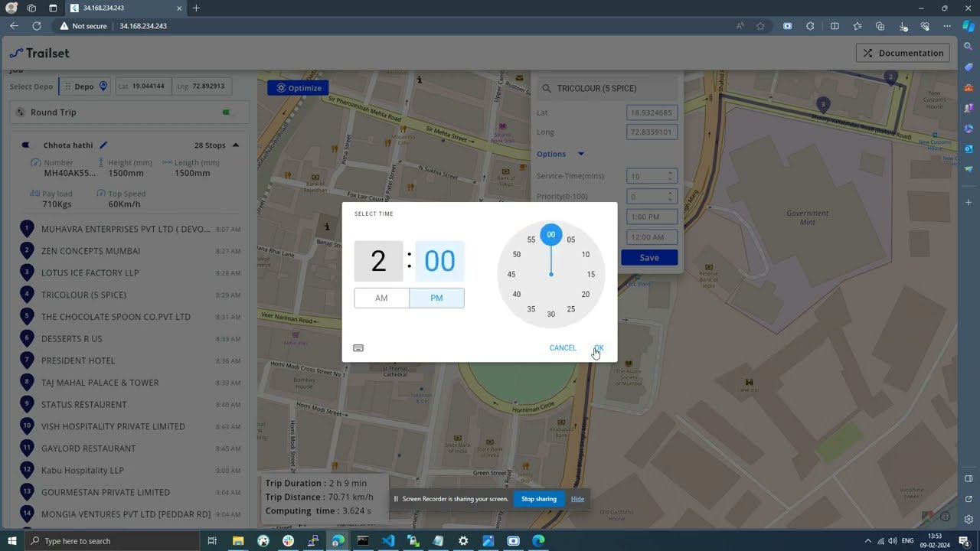
Task: Open Visual Studio Code from taskbar
Action: (388, 541)
